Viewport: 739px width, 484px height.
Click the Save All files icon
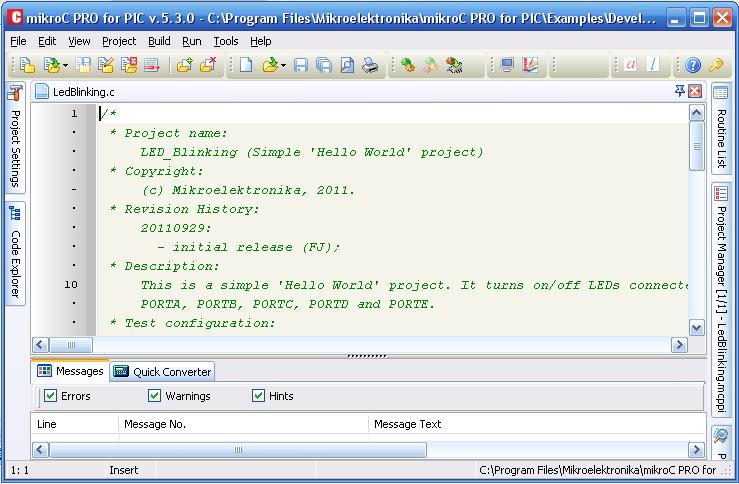click(324, 65)
